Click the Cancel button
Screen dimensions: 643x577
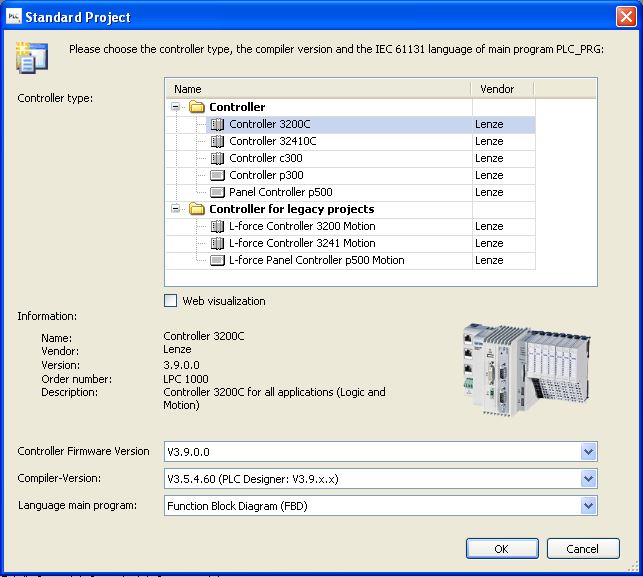[583, 549]
